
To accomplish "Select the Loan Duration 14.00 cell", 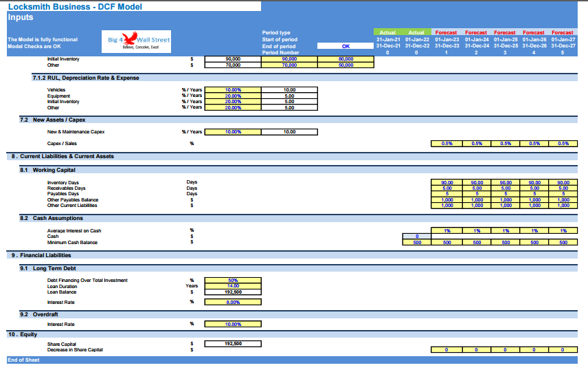I will [x=233, y=286].
